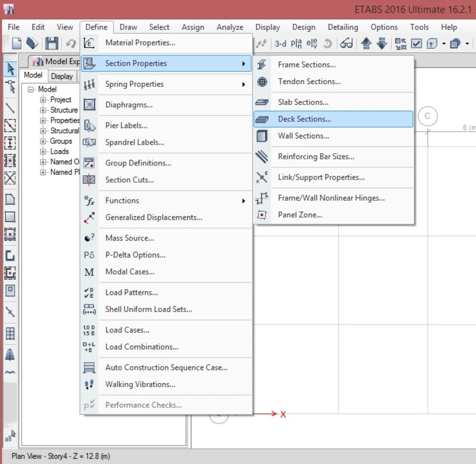The width and height of the screenshot is (476, 464).
Task: Click the Set Elevation View icon
Action: [312, 44]
